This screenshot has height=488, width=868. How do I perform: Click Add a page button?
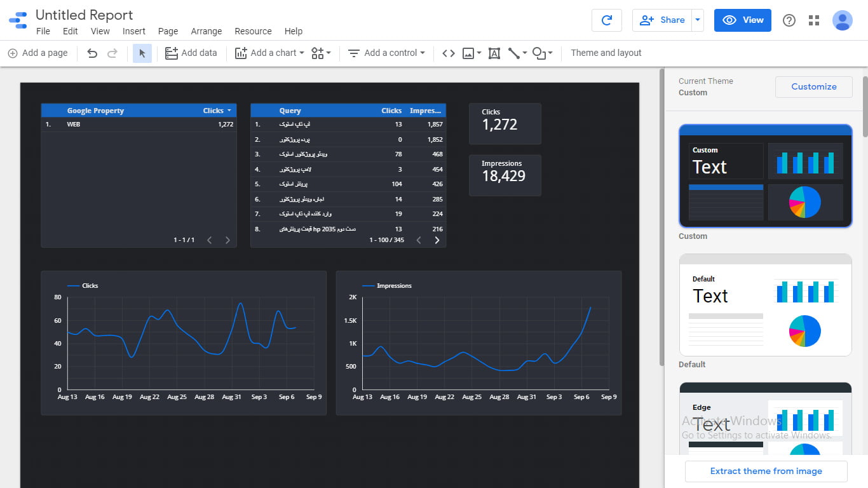(37, 53)
